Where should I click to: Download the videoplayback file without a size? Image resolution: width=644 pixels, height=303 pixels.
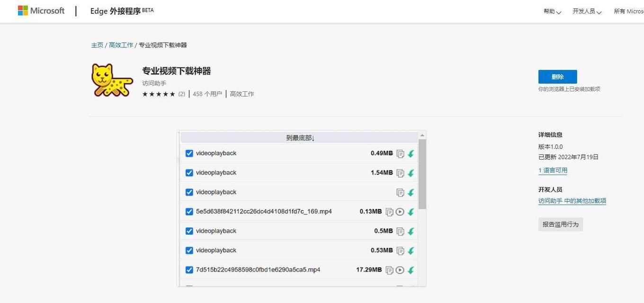pyautogui.click(x=411, y=192)
